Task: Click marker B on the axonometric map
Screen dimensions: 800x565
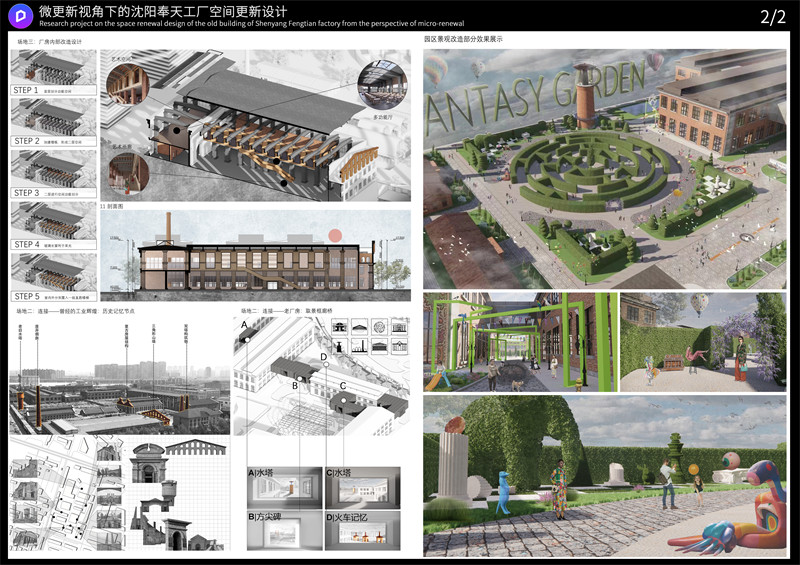Action: (294, 384)
